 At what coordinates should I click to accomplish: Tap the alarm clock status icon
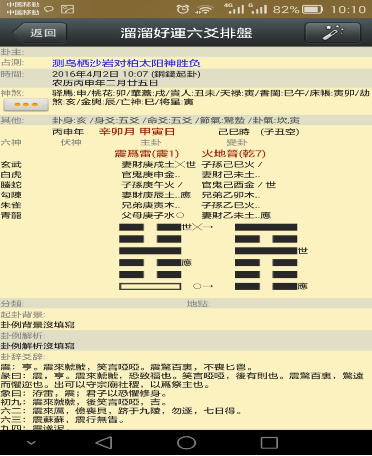(183, 9)
